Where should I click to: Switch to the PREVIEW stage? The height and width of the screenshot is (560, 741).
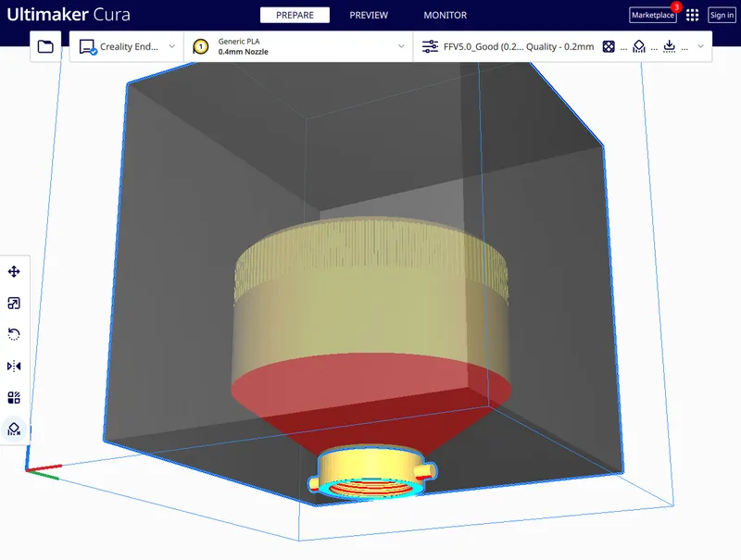pos(369,15)
